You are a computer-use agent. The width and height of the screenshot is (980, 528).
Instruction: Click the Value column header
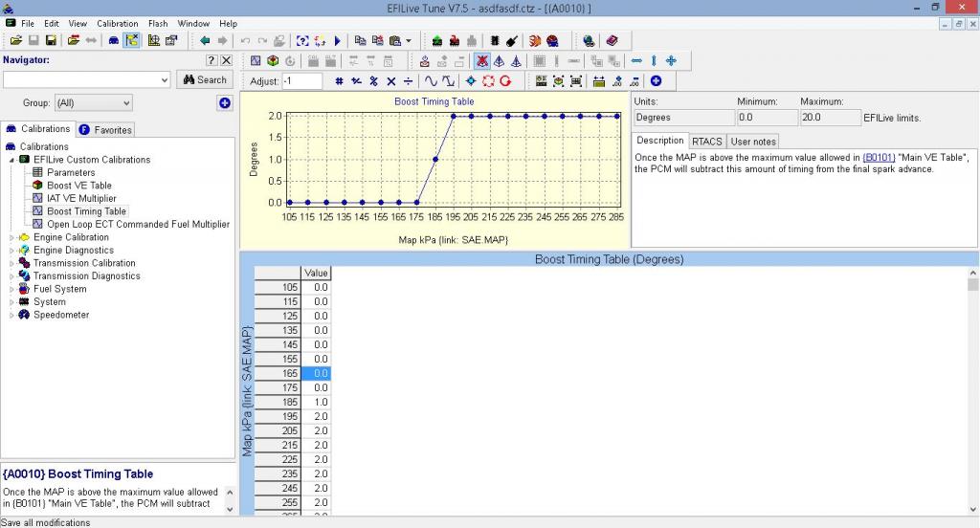[x=316, y=273]
